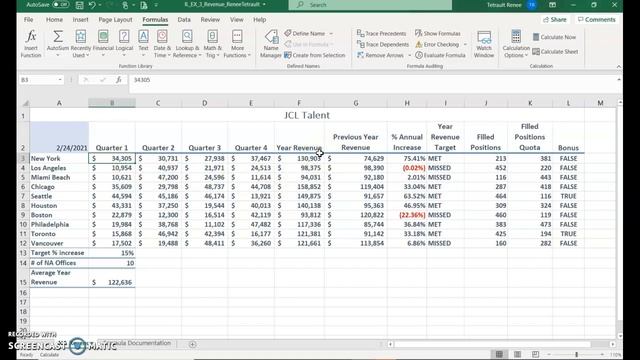Select column G header

[x=356, y=103]
